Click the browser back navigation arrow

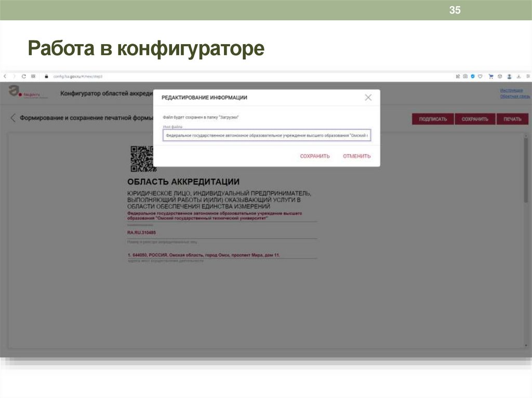click(5, 76)
